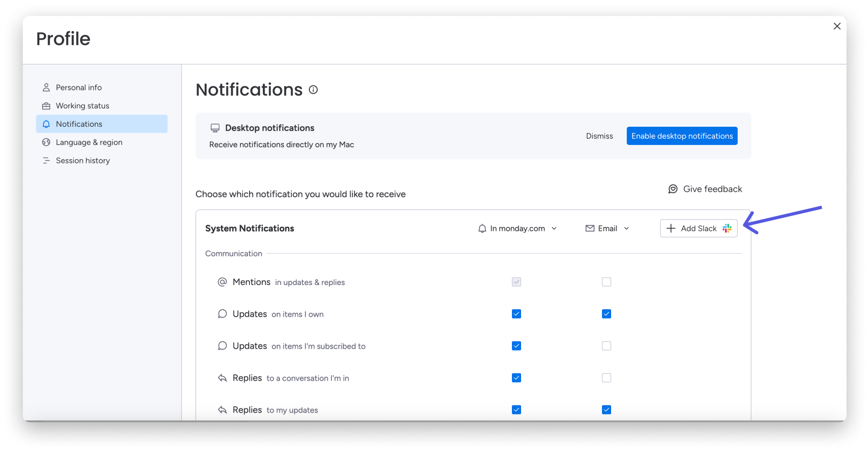Select the Notifications section
This screenshot has width=868, height=452.
101,124
